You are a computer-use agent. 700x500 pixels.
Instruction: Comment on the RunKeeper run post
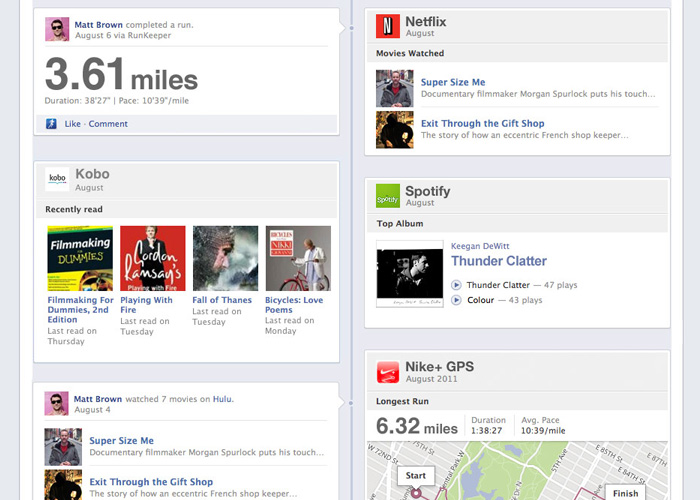(x=108, y=124)
